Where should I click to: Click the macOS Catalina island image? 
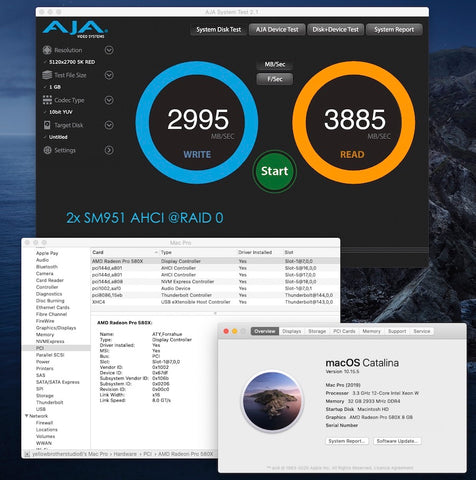272,401
